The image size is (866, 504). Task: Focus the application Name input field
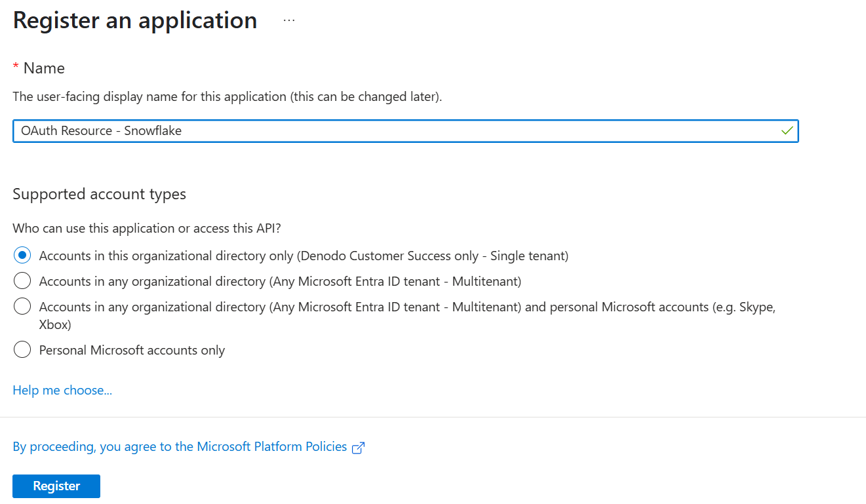click(x=405, y=131)
